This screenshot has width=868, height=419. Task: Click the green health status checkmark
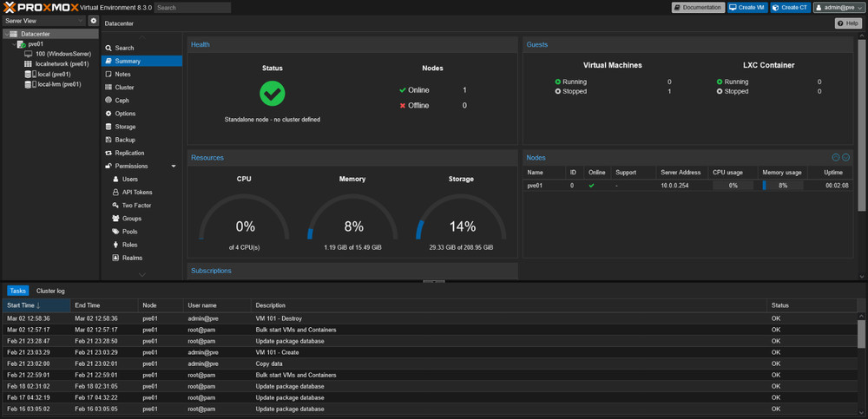[x=273, y=94]
